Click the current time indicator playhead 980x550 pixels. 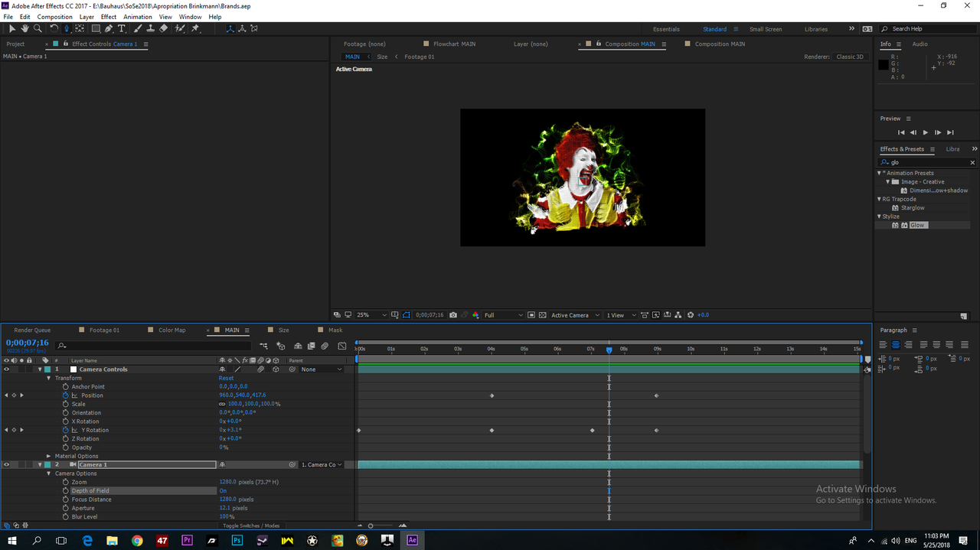pos(609,350)
